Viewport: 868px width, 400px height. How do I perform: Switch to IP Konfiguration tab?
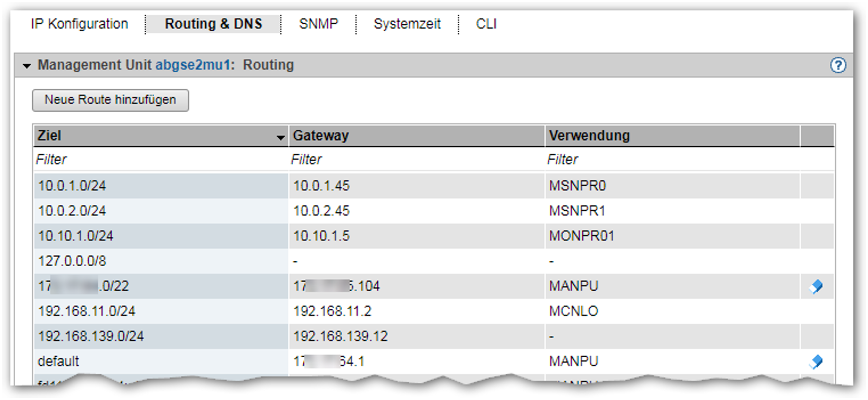79,24
